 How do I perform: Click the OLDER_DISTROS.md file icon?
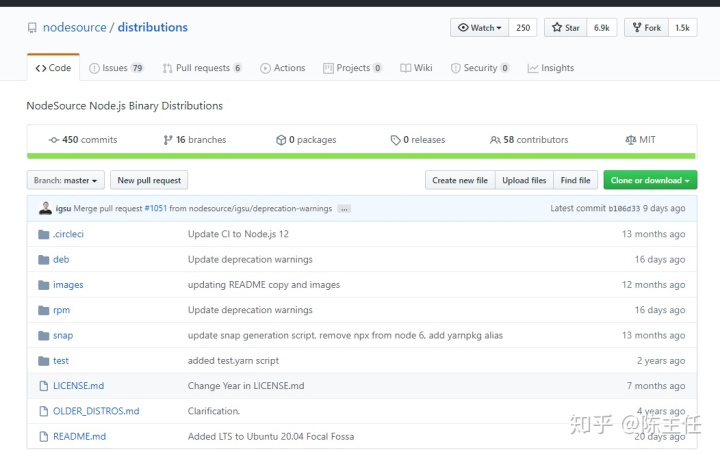44,411
